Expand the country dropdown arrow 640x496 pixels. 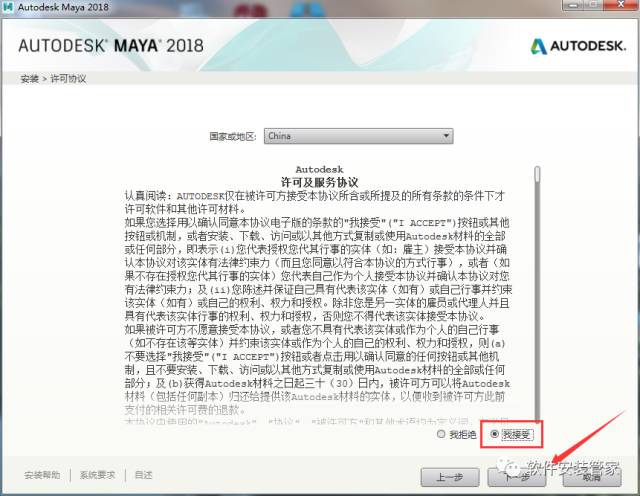click(446, 136)
